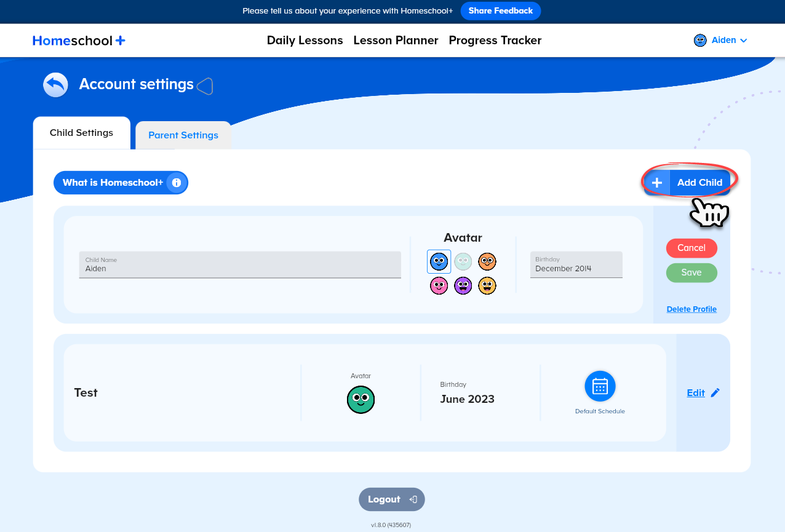Choose the pink avatar face
This screenshot has width=785, height=532.
pyautogui.click(x=439, y=285)
